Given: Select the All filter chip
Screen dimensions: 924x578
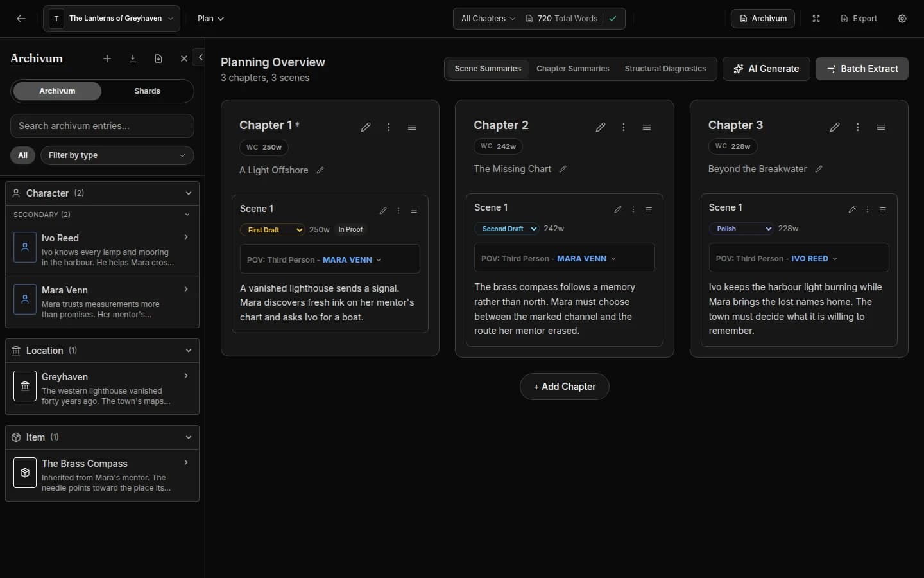Looking at the screenshot, I should click(23, 155).
